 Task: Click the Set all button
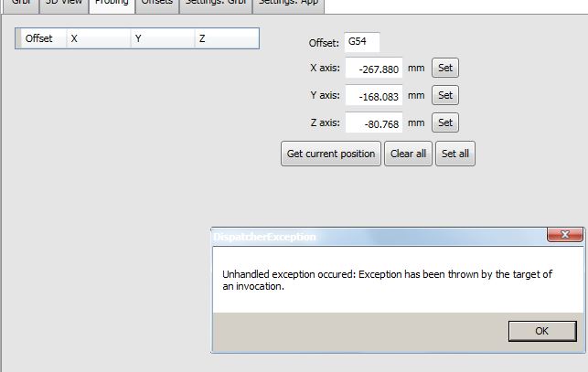pos(455,154)
